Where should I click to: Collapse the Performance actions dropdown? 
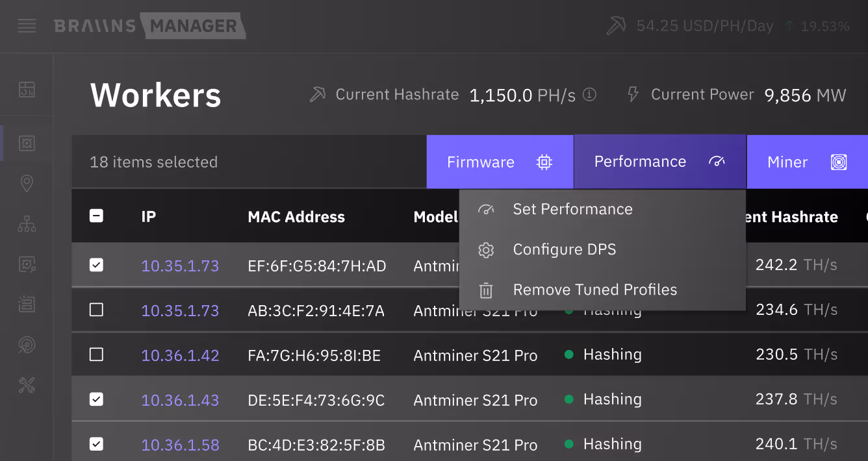[660, 162]
